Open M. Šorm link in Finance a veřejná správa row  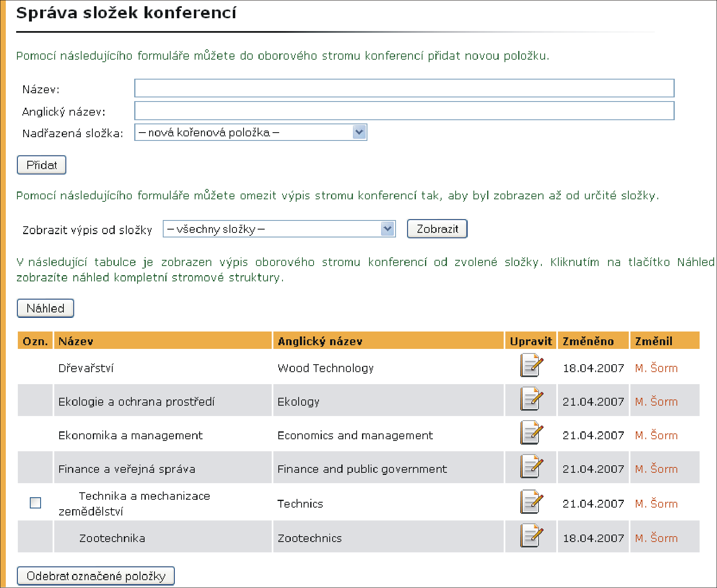(657, 469)
